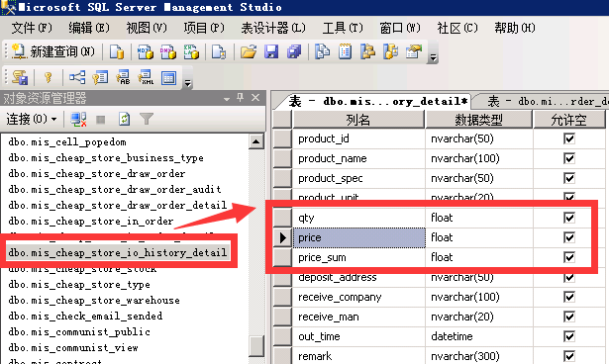
Task: Click the Filter funnel icon in Object Explorer
Action: [147, 119]
